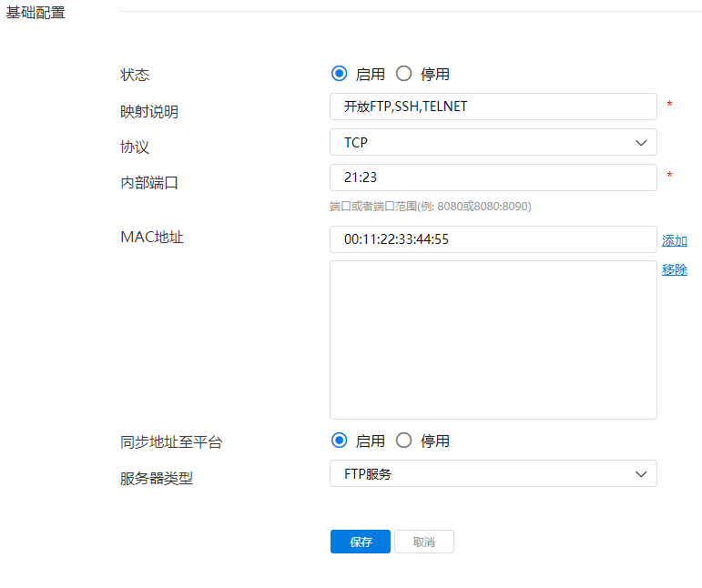This screenshot has height=588, width=702.
Task: Click the chevron arrow in 服务器类型 field
Action: coord(640,473)
